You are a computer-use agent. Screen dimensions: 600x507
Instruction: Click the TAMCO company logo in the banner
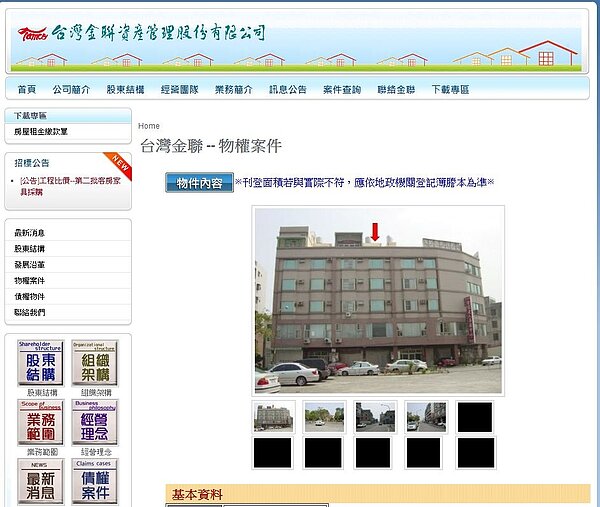pyautogui.click(x=33, y=34)
